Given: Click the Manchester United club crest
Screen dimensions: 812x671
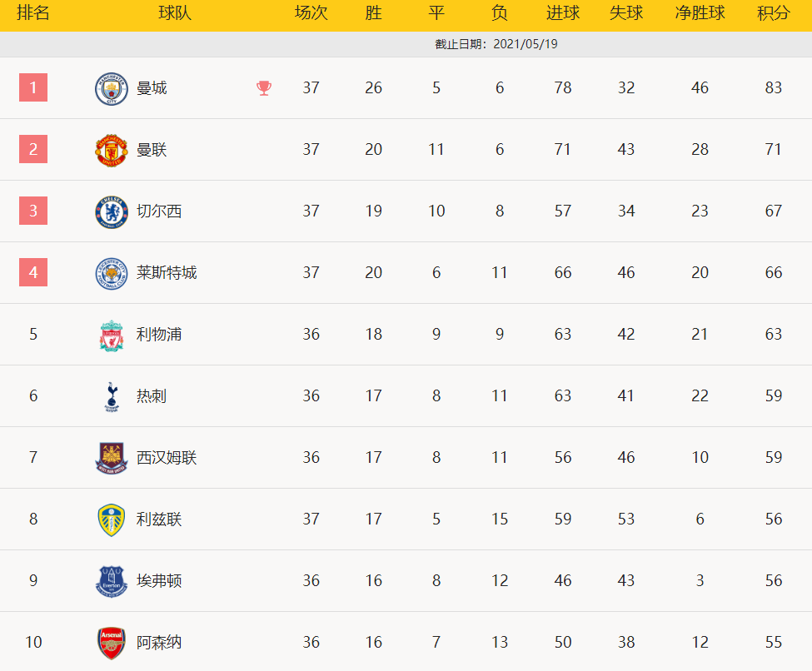Looking at the screenshot, I should [112, 151].
